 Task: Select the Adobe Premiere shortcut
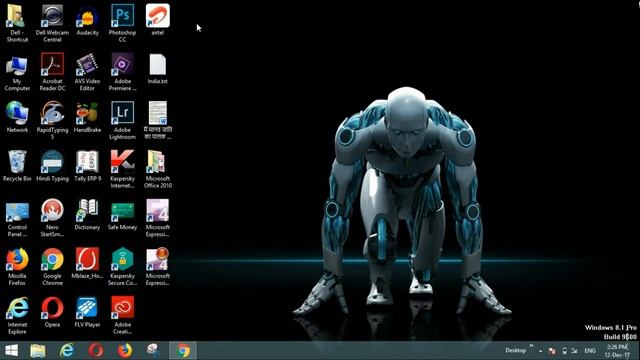coord(122,64)
